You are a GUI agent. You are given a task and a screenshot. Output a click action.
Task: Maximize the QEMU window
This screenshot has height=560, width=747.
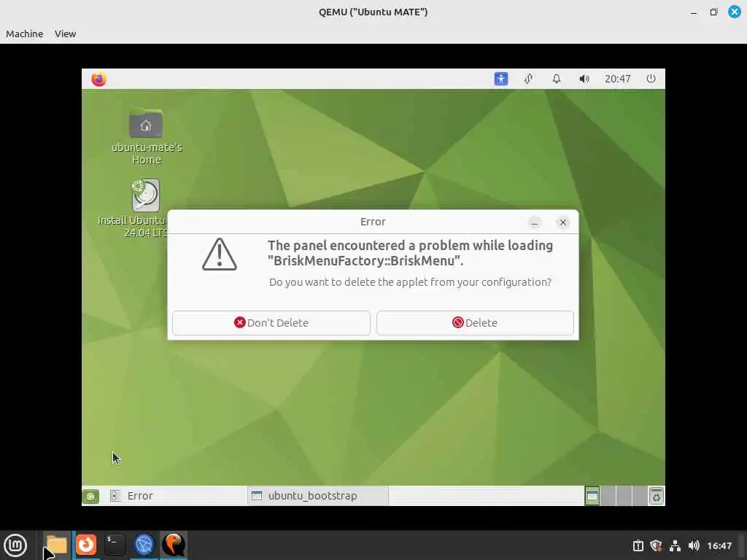[713, 12]
